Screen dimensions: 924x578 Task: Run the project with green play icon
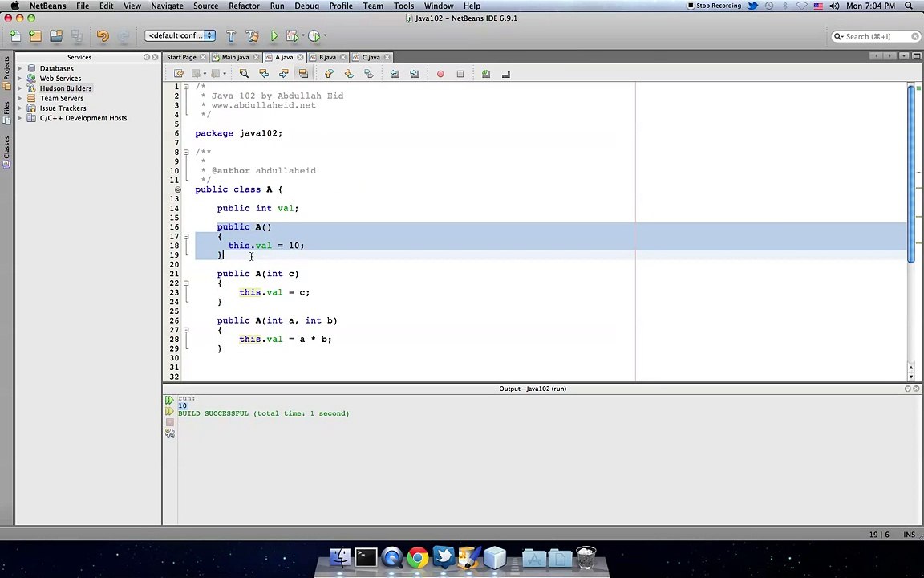[x=274, y=36]
